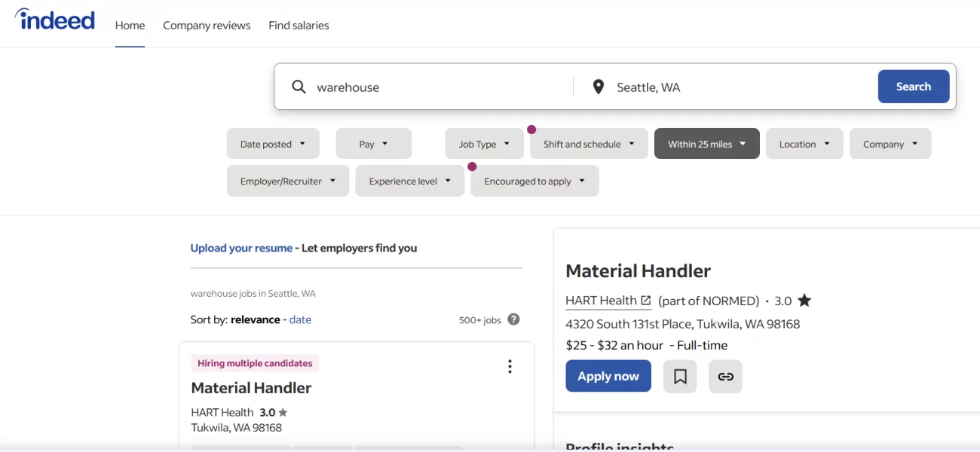Open the Pay filter dropdown
Image resolution: width=980 pixels, height=452 pixels.
pyautogui.click(x=374, y=144)
